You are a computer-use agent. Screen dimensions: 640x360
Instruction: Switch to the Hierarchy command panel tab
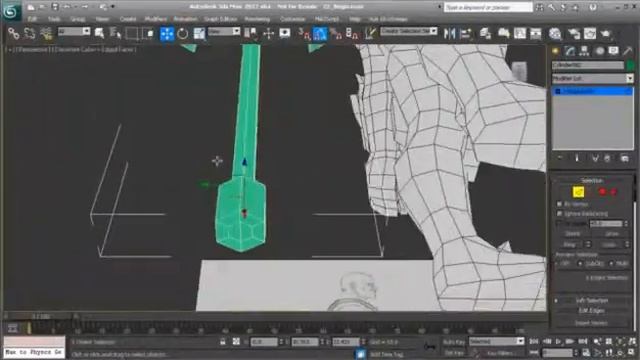(x=584, y=51)
